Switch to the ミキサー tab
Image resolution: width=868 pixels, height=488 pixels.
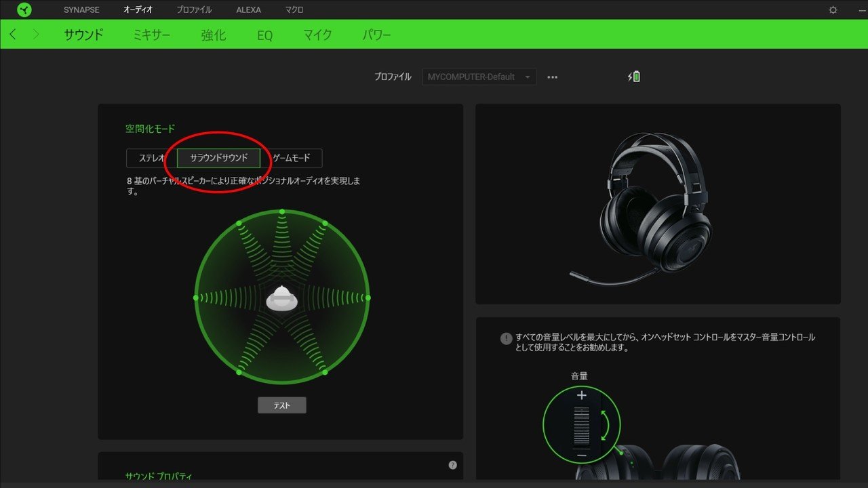point(152,35)
